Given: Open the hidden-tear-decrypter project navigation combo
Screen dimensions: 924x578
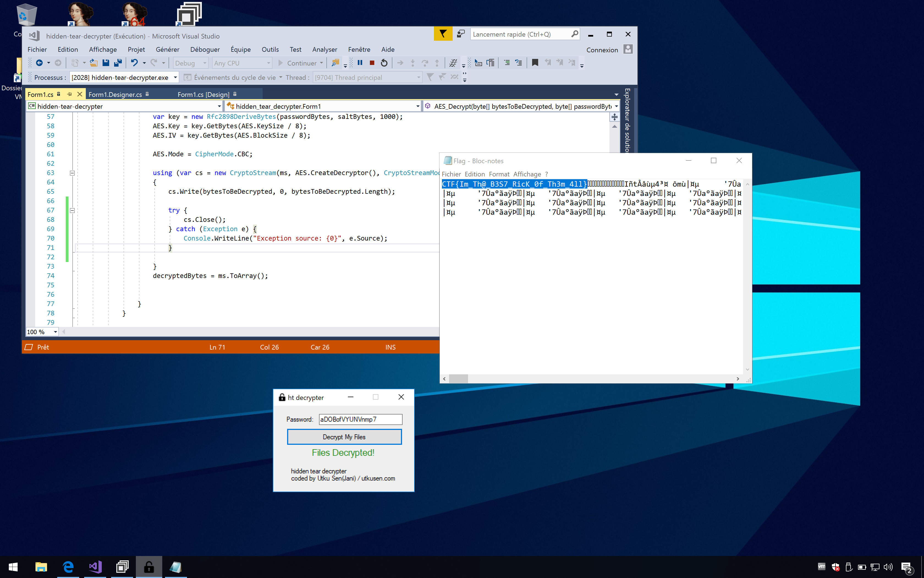Looking at the screenshot, I should click(125, 106).
